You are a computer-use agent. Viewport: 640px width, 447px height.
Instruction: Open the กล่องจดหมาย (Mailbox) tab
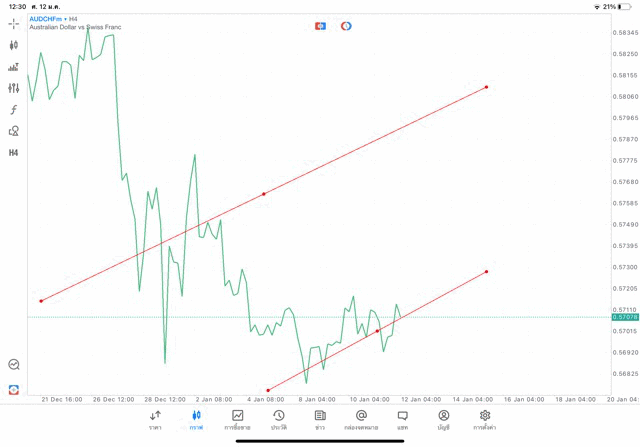[x=361, y=419]
